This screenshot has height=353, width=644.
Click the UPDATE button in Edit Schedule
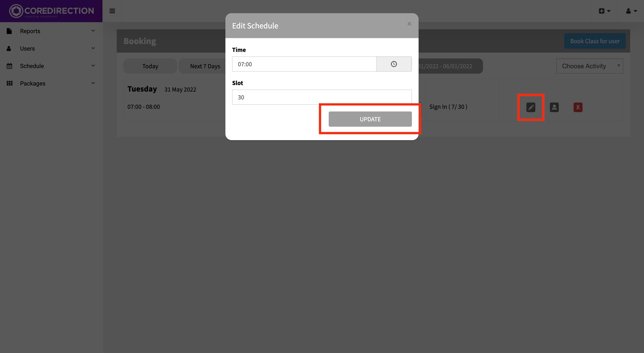coord(370,119)
